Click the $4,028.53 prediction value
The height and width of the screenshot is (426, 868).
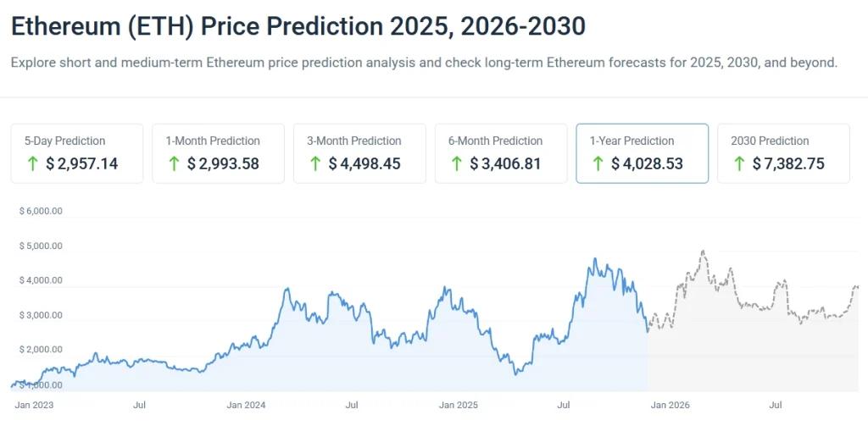[x=647, y=163]
